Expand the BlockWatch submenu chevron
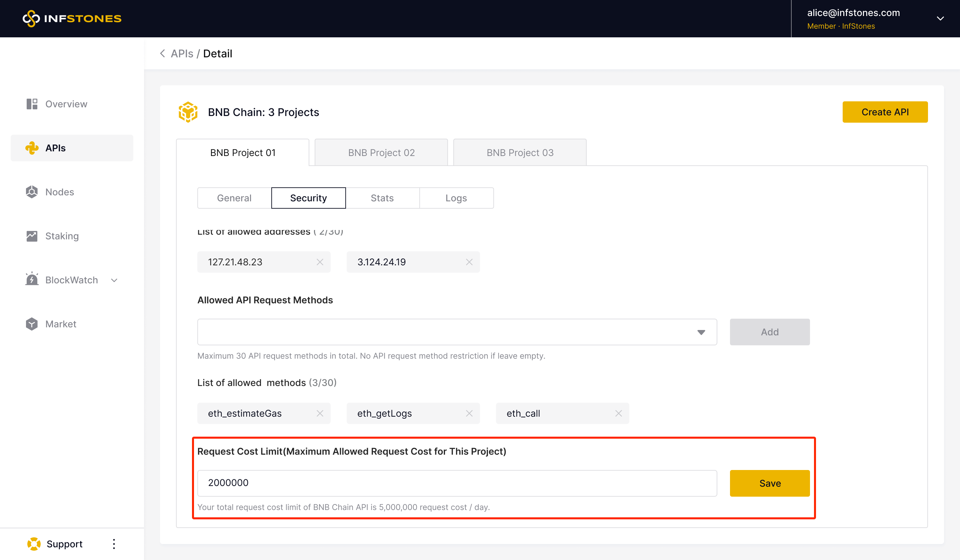Viewport: 960px width, 560px height. pos(114,280)
